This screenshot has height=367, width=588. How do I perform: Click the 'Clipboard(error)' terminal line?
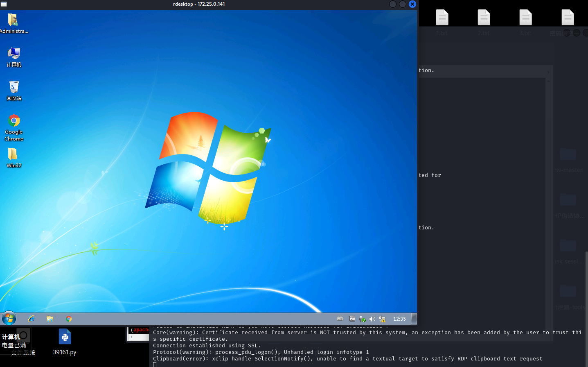[x=347, y=359]
